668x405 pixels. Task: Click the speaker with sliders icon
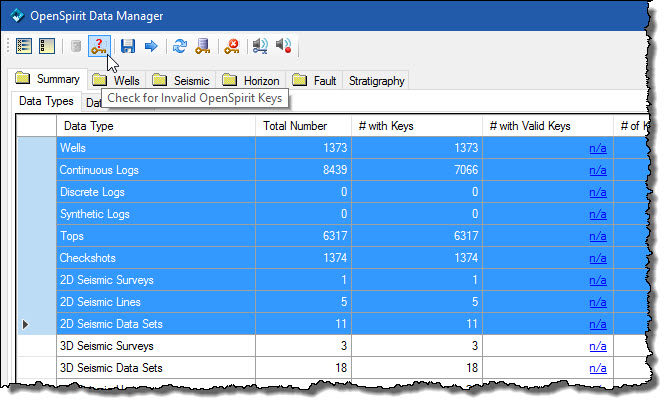pyautogui.click(x=261, y=46)
